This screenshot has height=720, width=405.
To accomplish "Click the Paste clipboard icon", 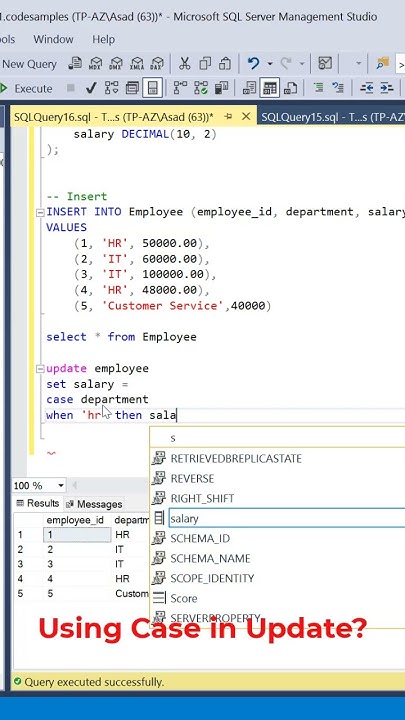I will point(225,63).
